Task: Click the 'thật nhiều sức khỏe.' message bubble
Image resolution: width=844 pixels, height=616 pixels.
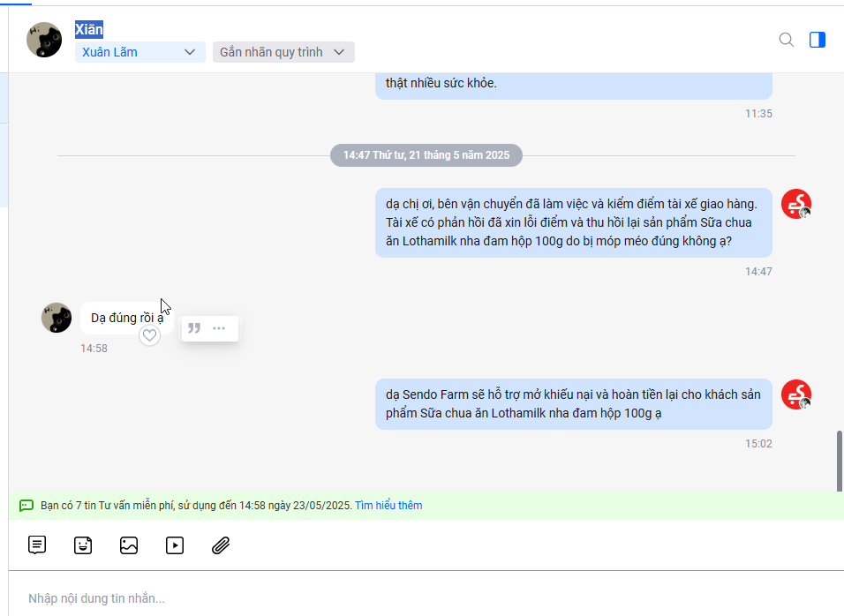Action: point(574,86)
